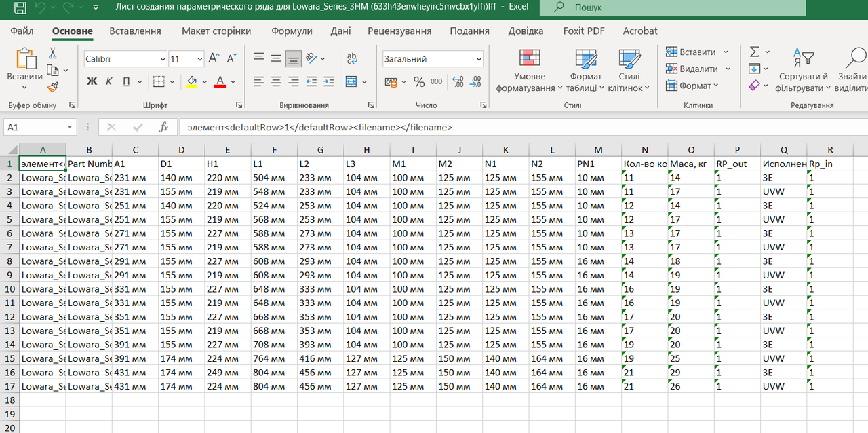
Task: Click decrease indent icon
Action: tap(312, 81)
